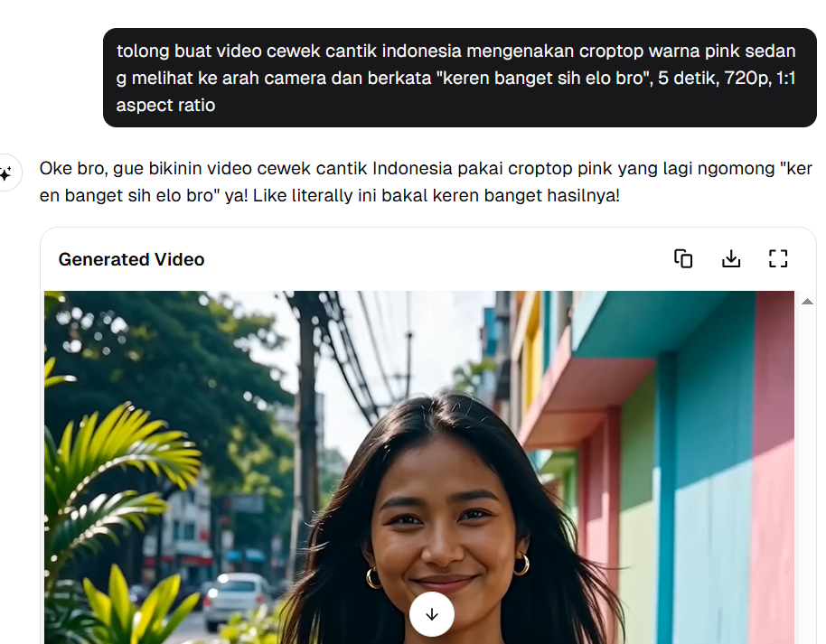The image size is (826, 644).
Task: Click the assistant sparkle avatar icon
Action: [x=5, y=173]
